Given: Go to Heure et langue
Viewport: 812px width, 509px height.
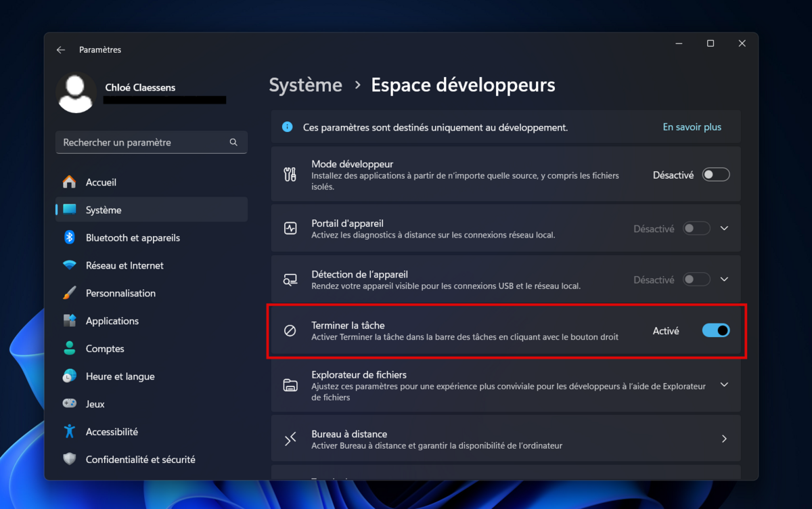Looking at the screenshot, I should tap(152, 376).
